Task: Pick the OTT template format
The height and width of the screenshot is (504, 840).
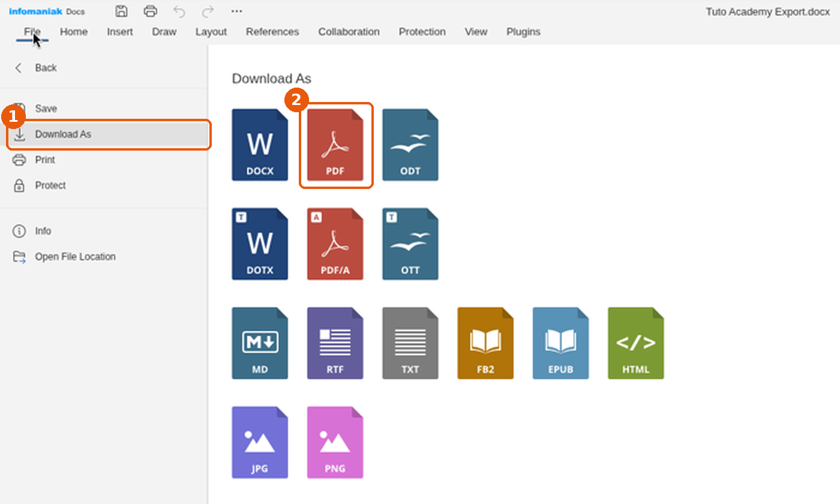Action: coord(410,244)
